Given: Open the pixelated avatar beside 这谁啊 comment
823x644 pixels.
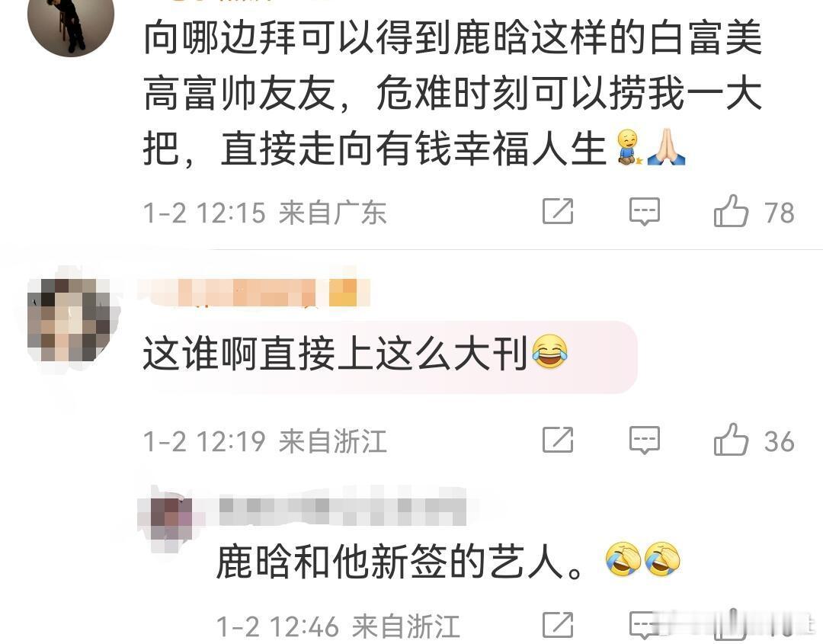Looking at the screenshot, I should pyautogui.click(x=71, y=319).
